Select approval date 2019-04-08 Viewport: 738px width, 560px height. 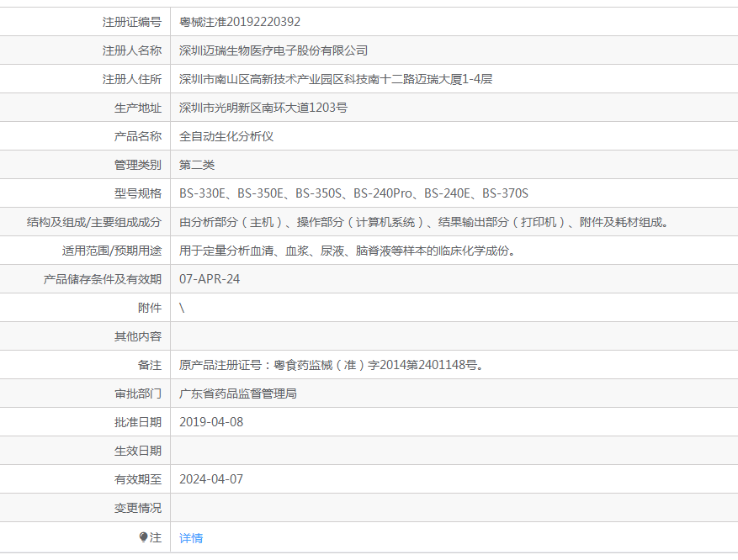(211, 422)
